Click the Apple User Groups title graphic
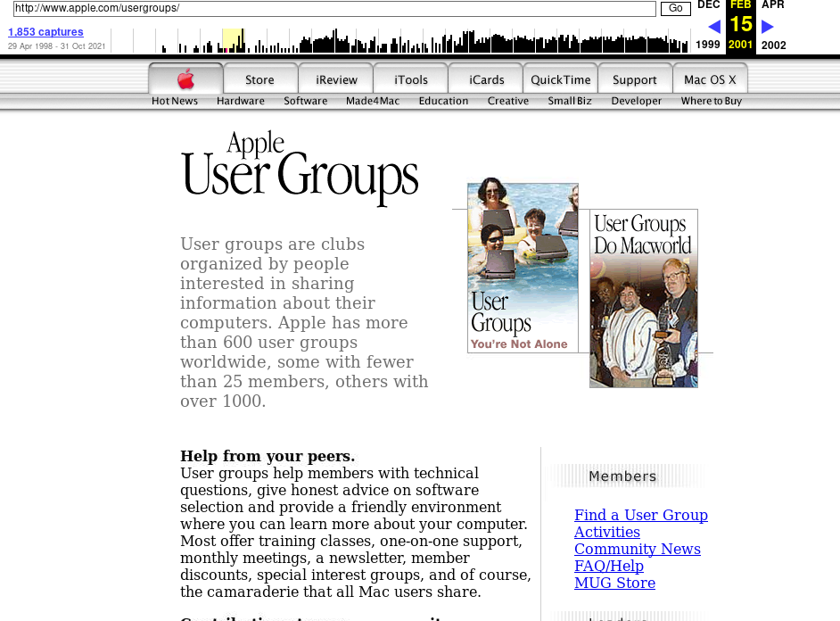 300,168
